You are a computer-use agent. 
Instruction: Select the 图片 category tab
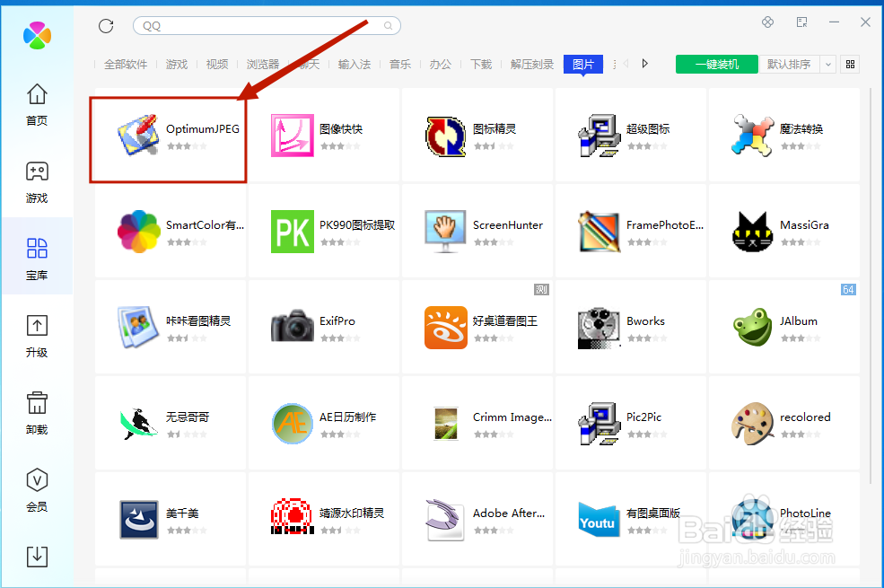pyautogui.click(x=583, y=65)
